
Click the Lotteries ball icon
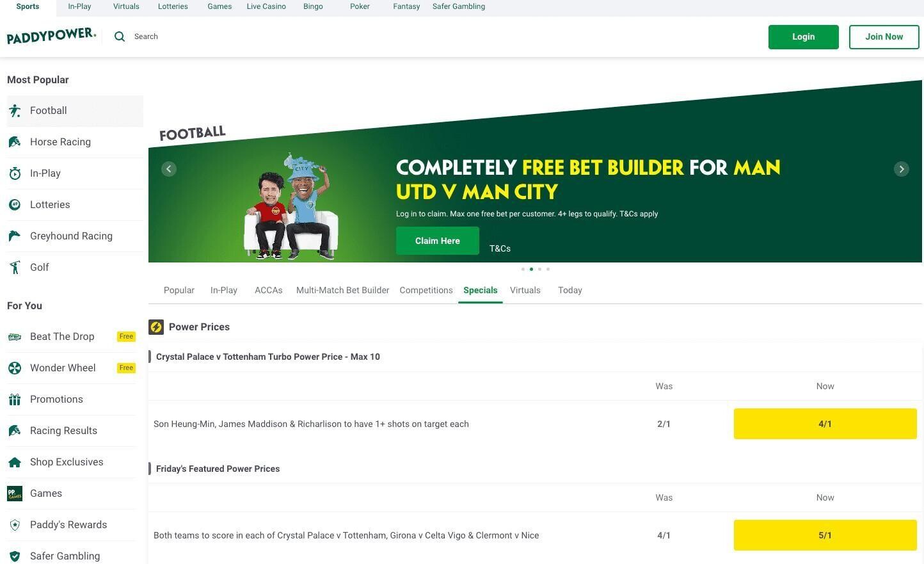[x=15, y=205]
